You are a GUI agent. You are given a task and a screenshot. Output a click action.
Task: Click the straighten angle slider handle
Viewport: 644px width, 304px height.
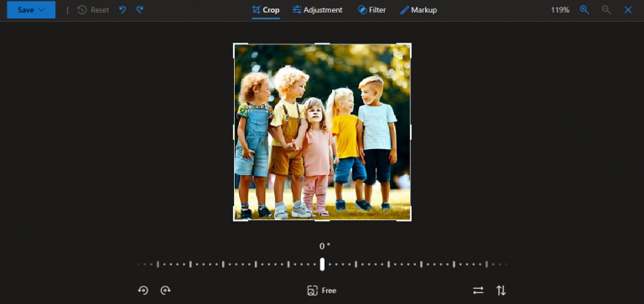tap(322, 264)
